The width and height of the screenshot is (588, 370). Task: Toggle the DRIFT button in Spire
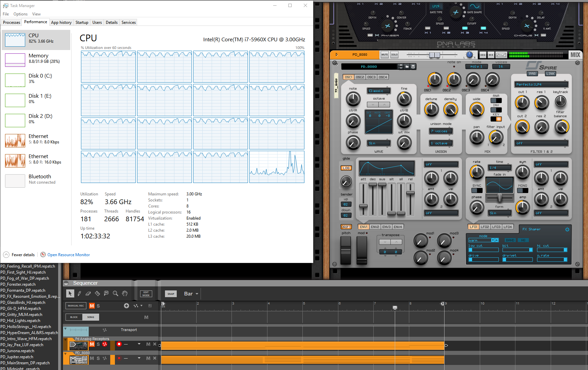346,227
